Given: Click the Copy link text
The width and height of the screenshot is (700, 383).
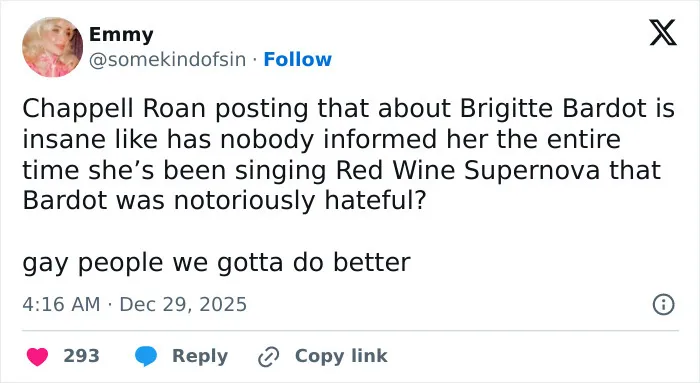Looking at the screenshot, I should pyautogui.click(x=341, y=356).
